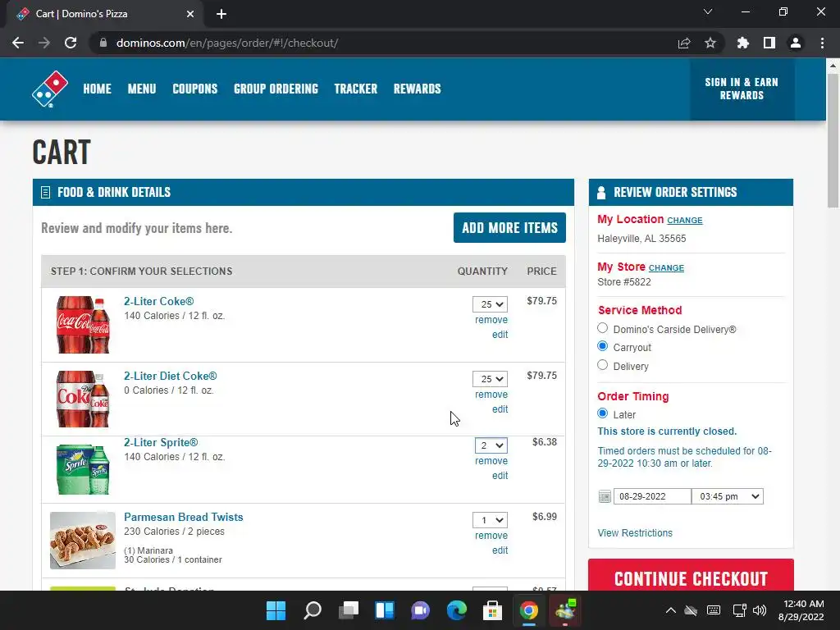
Task: Open quantity dropdown for 2-Liter Diet Coke
Action: (x=491, y=379)
